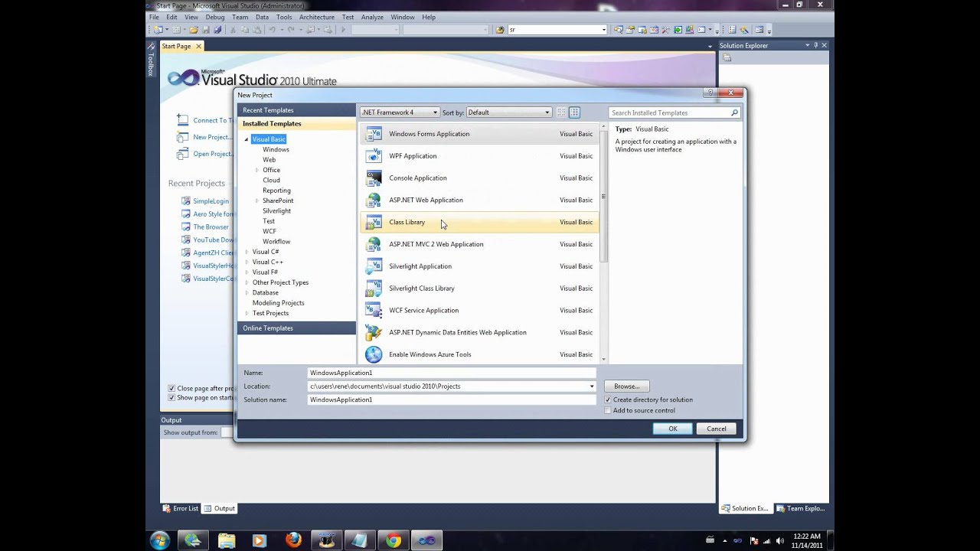Click the project Name input field

pos(452,373)
